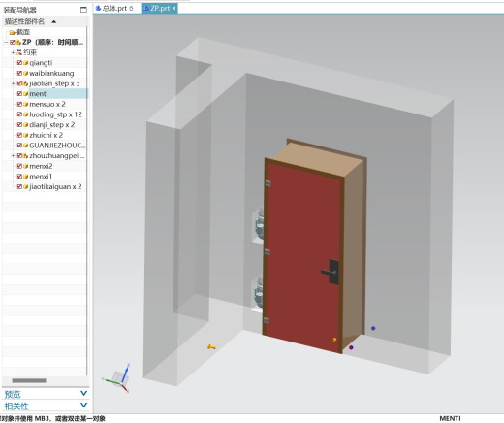Click the 约束 constraints icon
The height and width of the screenshot is (423, 504).
tap(19, 52)
